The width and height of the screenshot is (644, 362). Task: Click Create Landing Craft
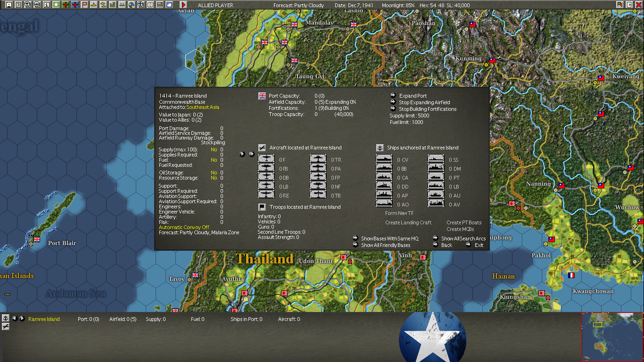(408, 222)
